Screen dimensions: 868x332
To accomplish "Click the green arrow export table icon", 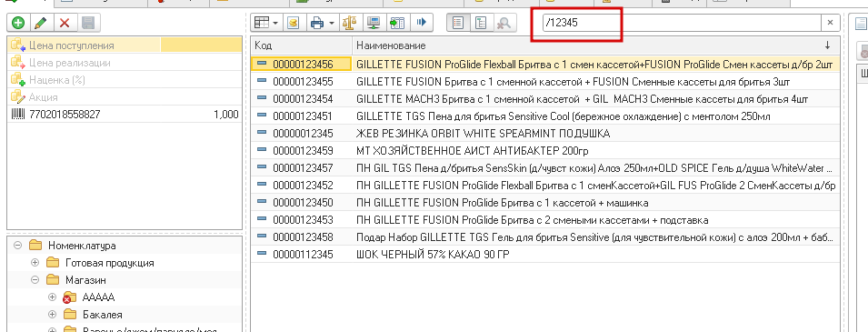I will click(397, 23).
